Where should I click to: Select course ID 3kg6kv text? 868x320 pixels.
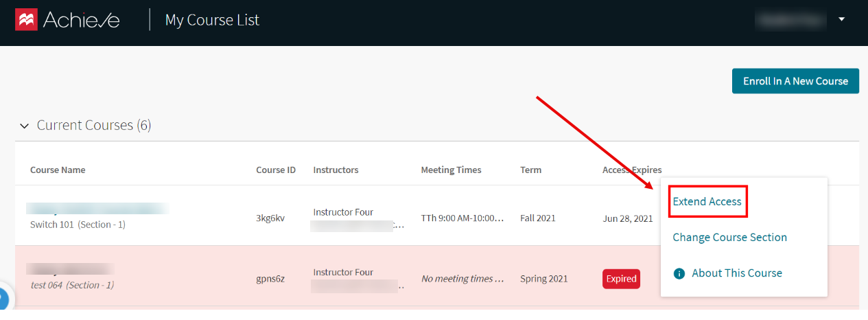tap(270, 218)
